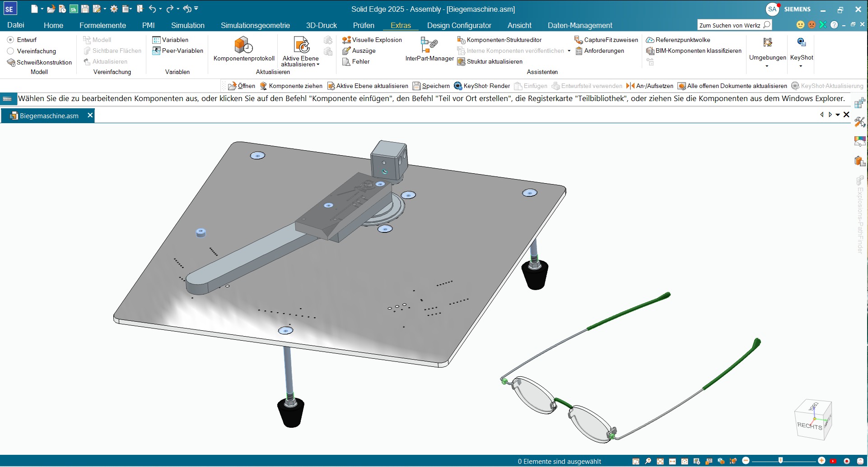868x467 pixels.
Task: Expand the KeyShot ribbon dropdown
Action: pos(801,66)
